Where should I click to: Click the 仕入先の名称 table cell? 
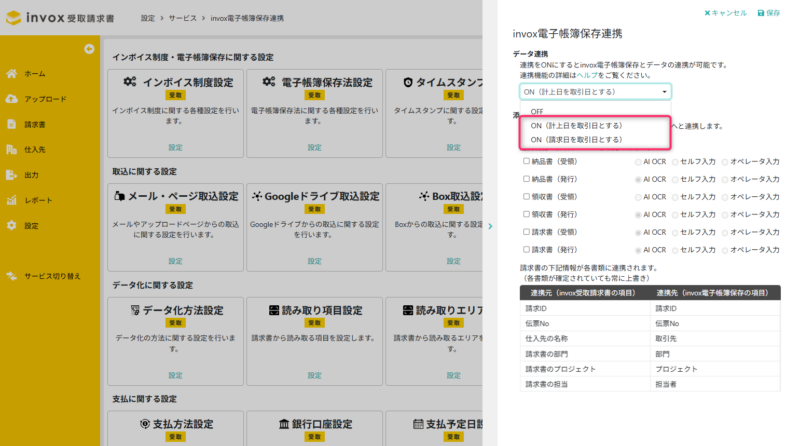click(x=585, y=338)
